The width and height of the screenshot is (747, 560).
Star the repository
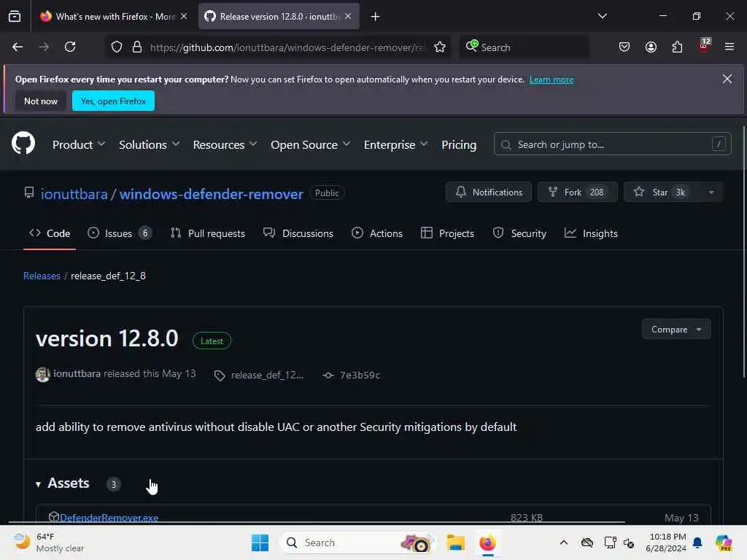coord(661,192)
